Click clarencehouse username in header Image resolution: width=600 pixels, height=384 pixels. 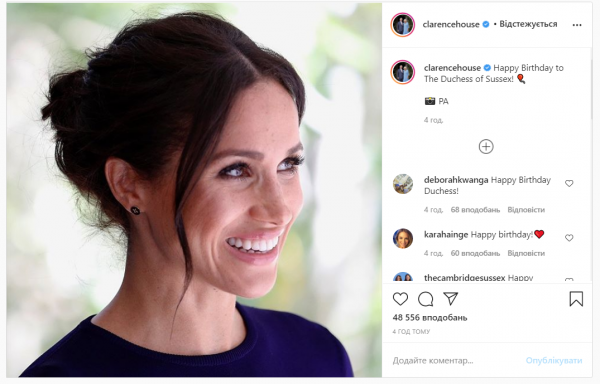coord(451,24)
